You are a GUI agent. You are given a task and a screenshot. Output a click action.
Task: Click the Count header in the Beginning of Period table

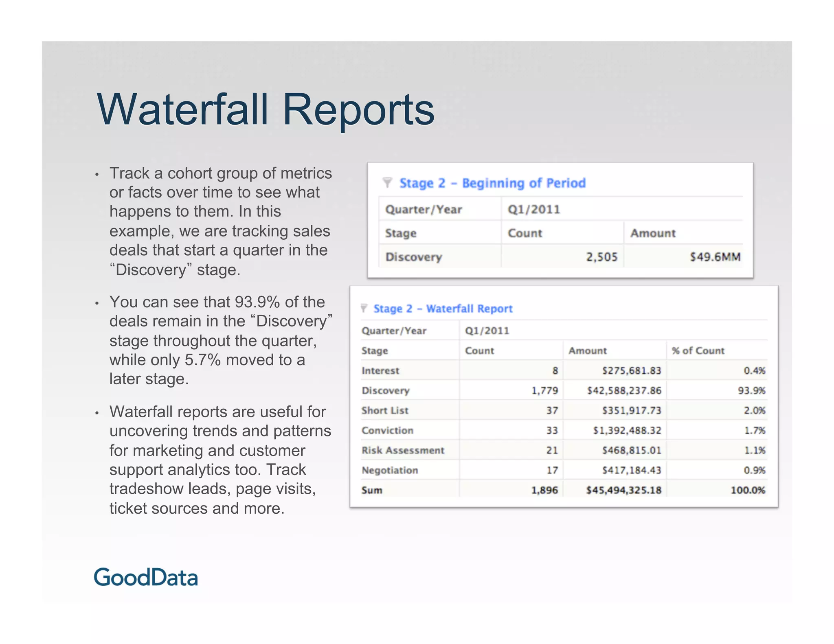(x=525, y=233)
